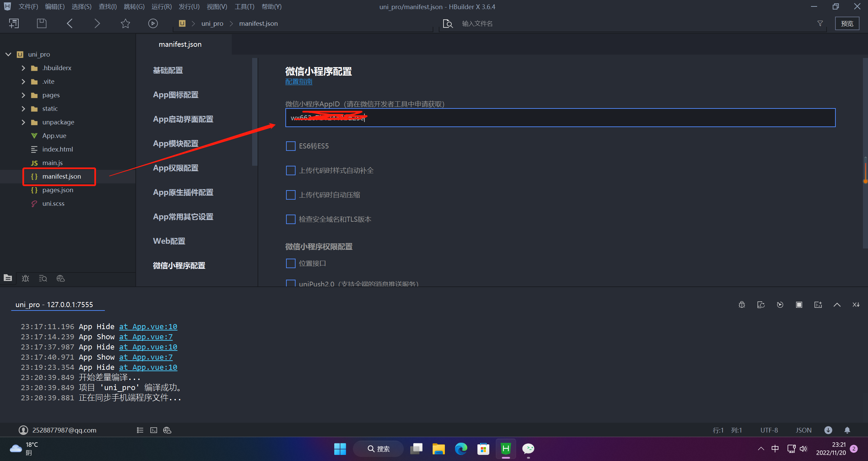The height and width of the screenshot is (461, 868).
Task: Click the filter funnel icon
Action: (820, 23)
